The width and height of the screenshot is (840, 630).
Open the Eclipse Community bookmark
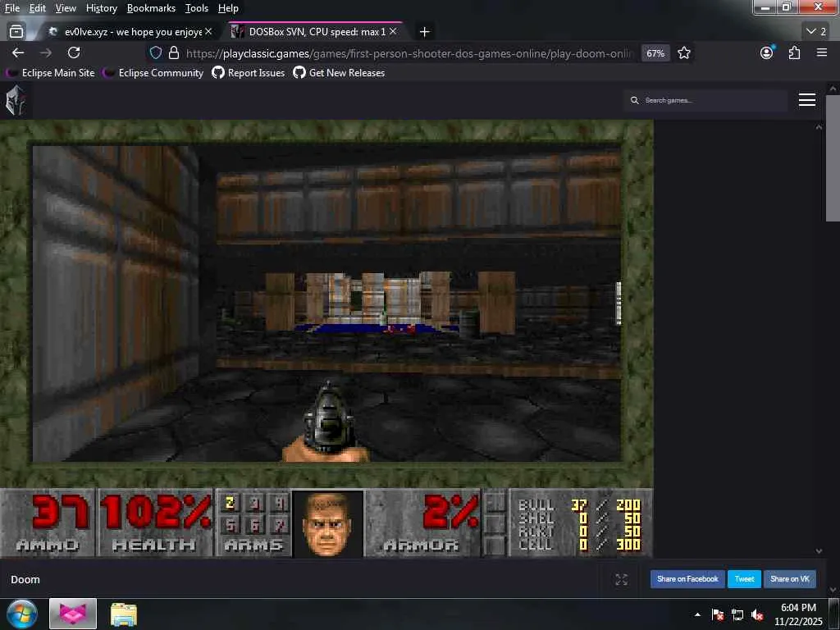click(153, 73)
